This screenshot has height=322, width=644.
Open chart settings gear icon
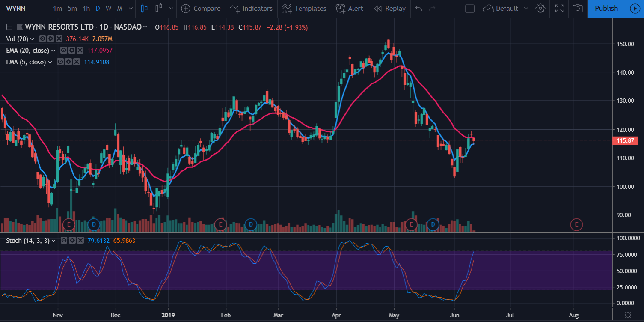[540, 8]
